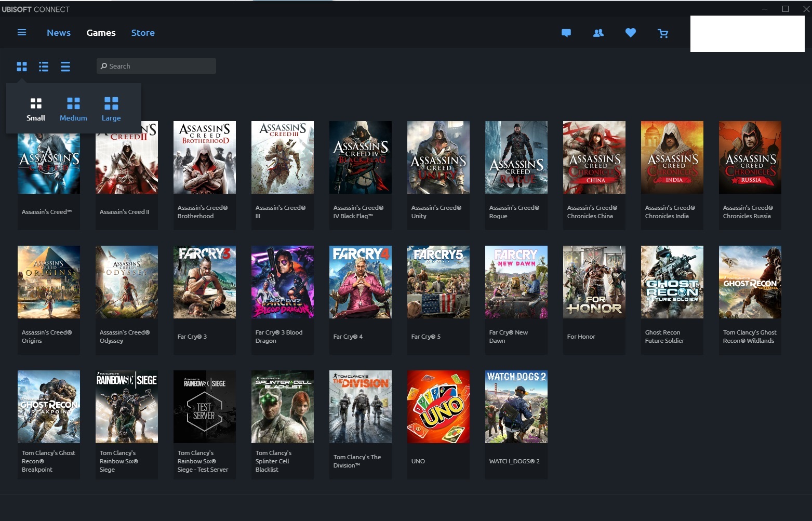This screenshot has width=812, height=521.
Task: Click the "UNO" title text
Action: (x=418, y=461)
